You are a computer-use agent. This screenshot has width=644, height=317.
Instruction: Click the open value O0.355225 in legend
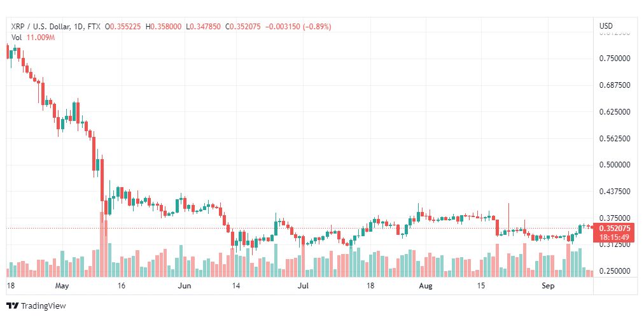tap(125, 26)
